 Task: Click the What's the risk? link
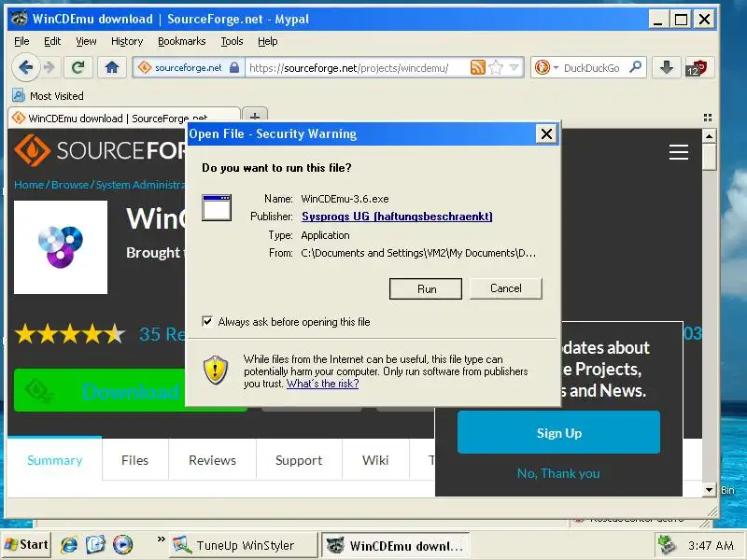coord(322,384)
